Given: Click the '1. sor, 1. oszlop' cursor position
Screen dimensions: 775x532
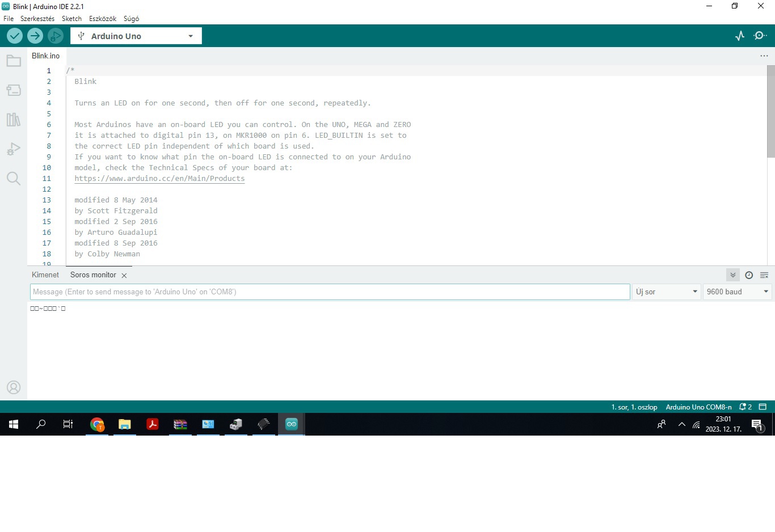Looking at the screenshot, I should (634, 407).
